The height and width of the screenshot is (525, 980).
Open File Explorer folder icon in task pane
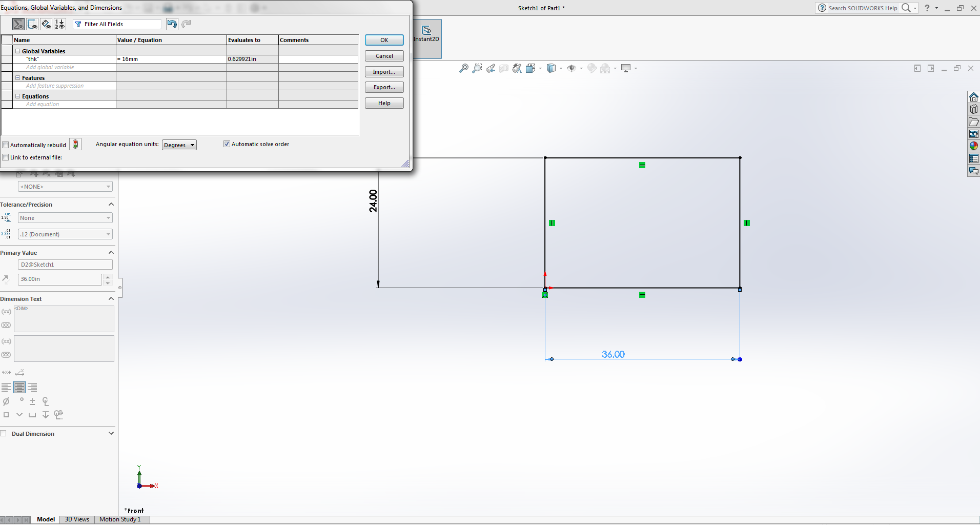click(x=974, y=122)
